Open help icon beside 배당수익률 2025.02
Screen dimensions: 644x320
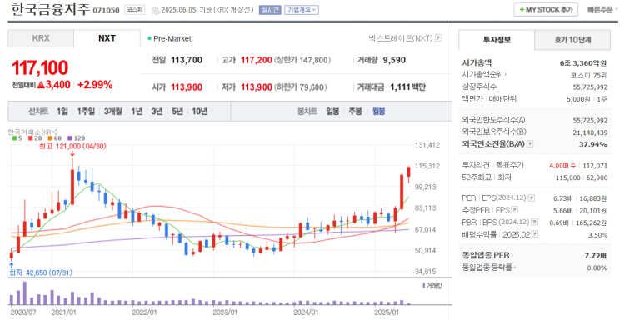[536, 234]
